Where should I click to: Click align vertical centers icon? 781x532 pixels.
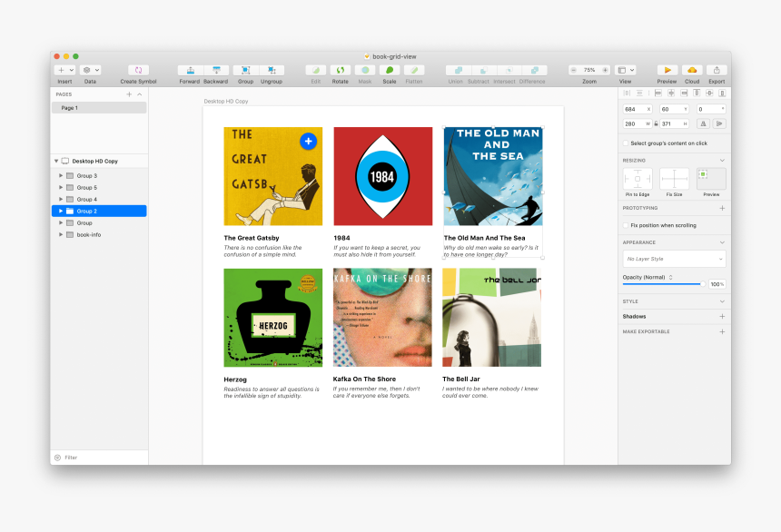(x=709, y=93)
